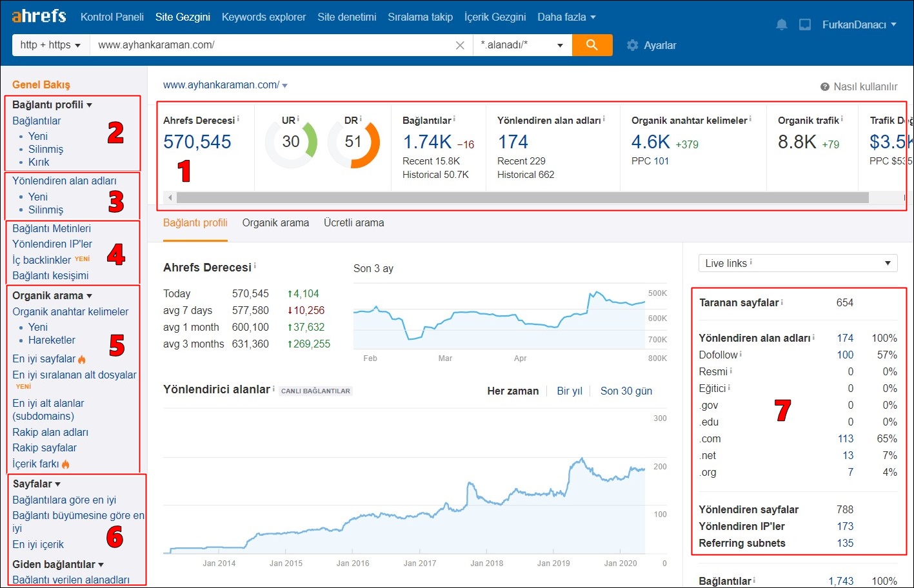Collapse the Giden bağlantılar sidebar section
Screen dimensions: 914x588
(58, 564)
